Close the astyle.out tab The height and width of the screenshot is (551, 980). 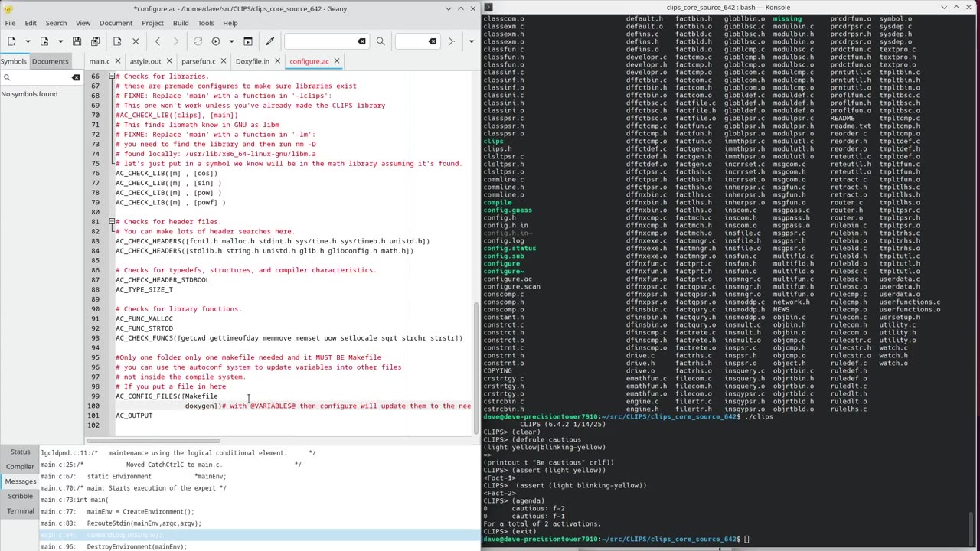coord(168,61)
